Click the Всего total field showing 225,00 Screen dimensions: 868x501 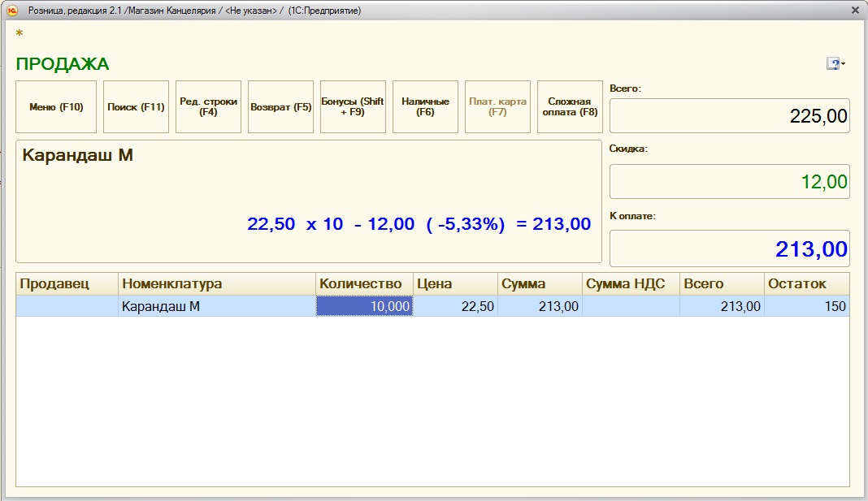(729, 116)
